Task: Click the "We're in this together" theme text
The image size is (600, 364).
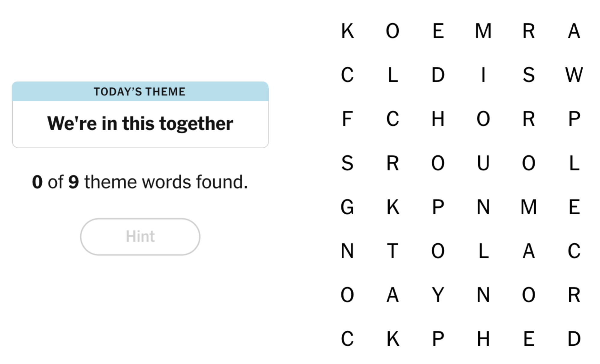Action: pos(140,123)
